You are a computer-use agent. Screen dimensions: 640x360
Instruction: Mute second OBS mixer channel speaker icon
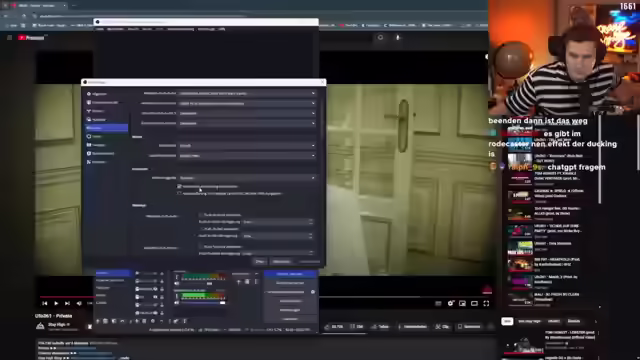pyautogui.click(x=177, y=303)
